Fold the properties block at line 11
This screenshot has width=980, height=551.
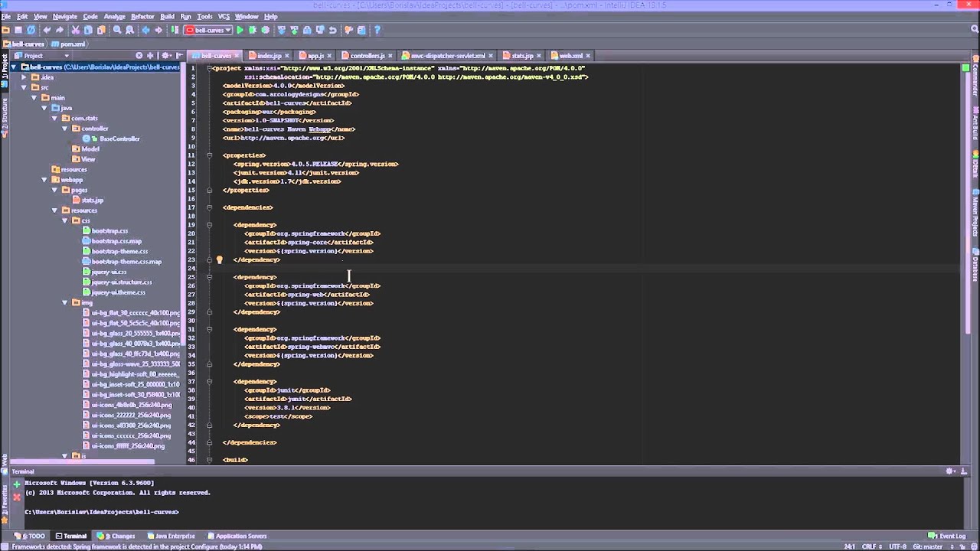210,155
